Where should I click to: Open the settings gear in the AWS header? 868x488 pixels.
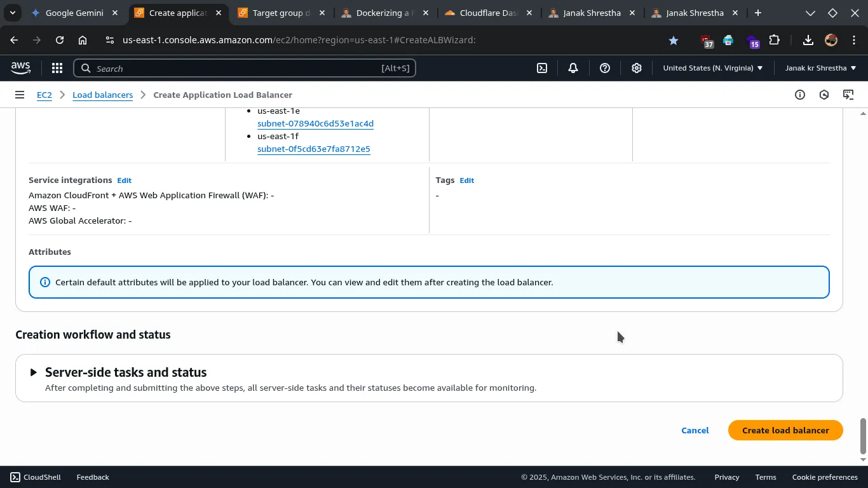point(637,68)
